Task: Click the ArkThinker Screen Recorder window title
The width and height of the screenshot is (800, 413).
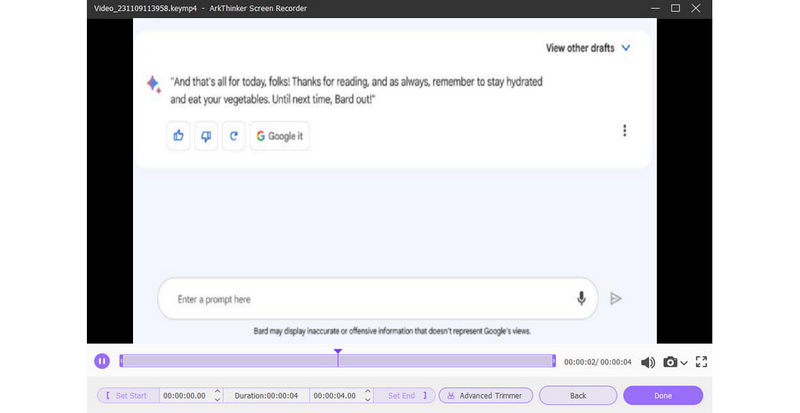Action: (x=258, y=8)
